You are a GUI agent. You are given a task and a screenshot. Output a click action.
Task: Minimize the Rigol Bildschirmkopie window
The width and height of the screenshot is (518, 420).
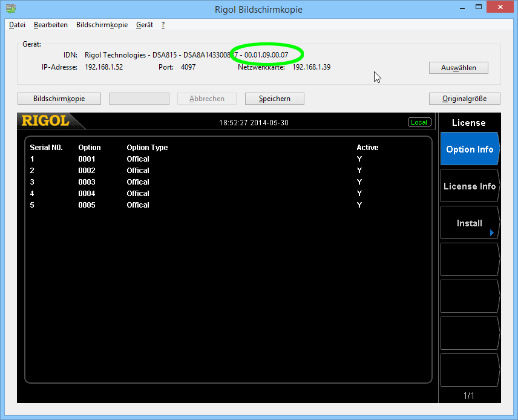462,7
